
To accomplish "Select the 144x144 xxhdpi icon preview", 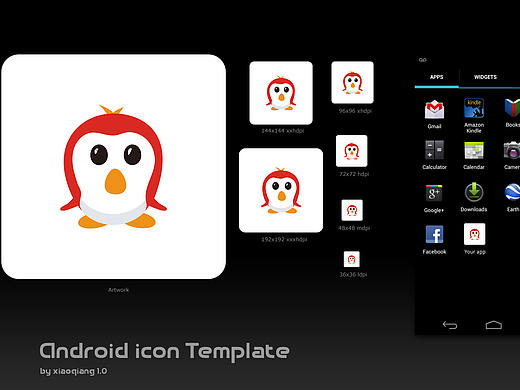I will pos(281,93).
